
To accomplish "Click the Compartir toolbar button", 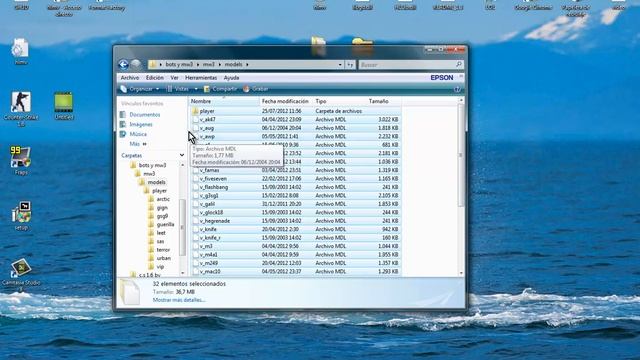I will [220, 89].
